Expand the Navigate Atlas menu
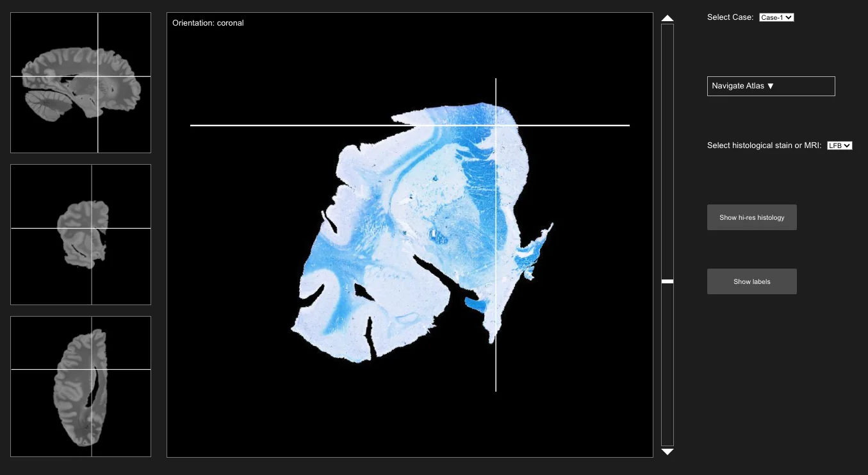Viewport: 868px width, 475px height. (771, 86)
